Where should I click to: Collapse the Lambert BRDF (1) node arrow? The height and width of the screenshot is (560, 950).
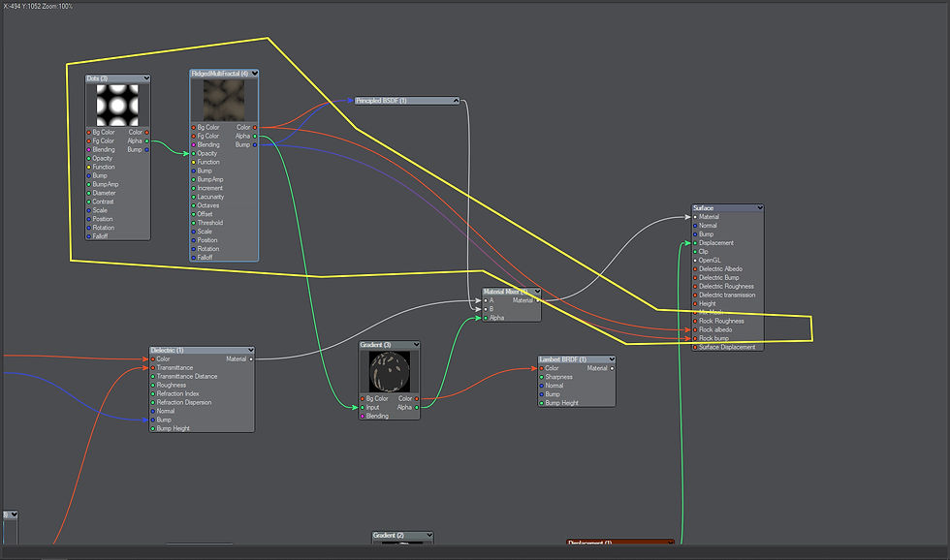(x=612, y=359)
